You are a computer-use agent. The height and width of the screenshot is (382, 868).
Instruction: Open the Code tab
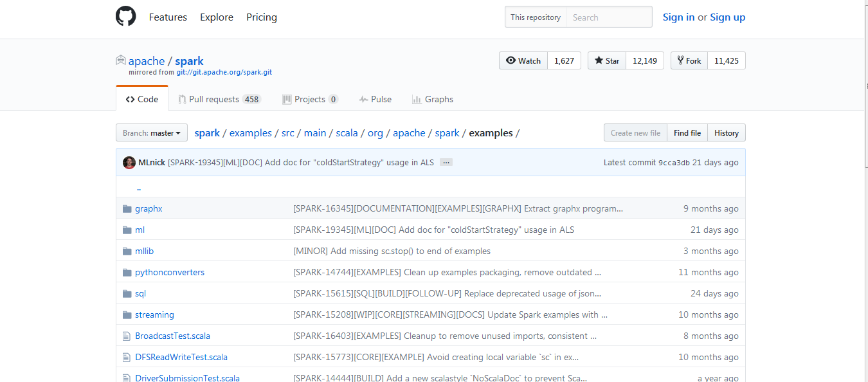142,99
